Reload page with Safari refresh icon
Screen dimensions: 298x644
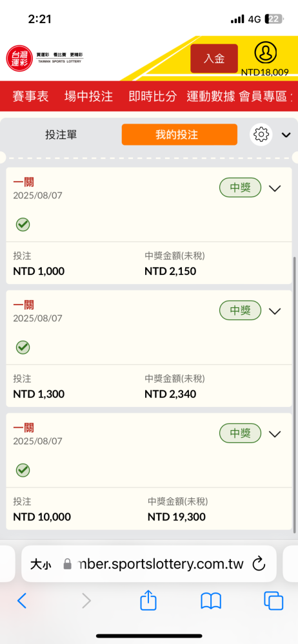pos(259,564)
